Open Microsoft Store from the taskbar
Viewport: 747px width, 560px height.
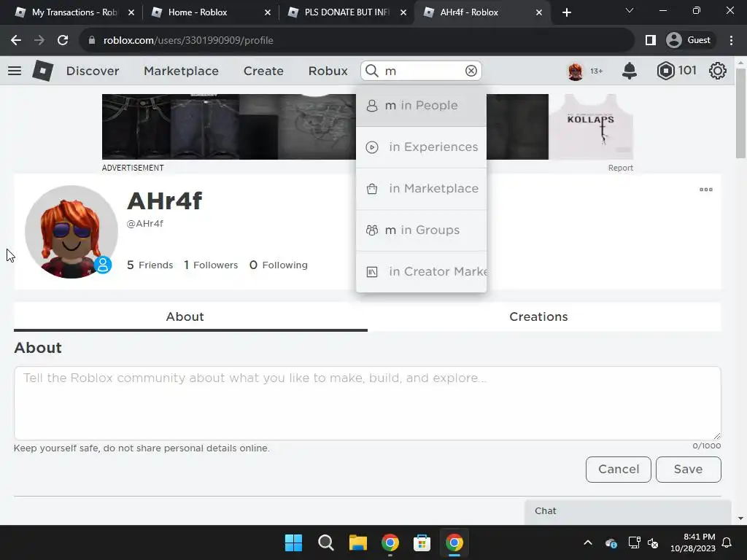pyautogui.click(x=422, y=542)
